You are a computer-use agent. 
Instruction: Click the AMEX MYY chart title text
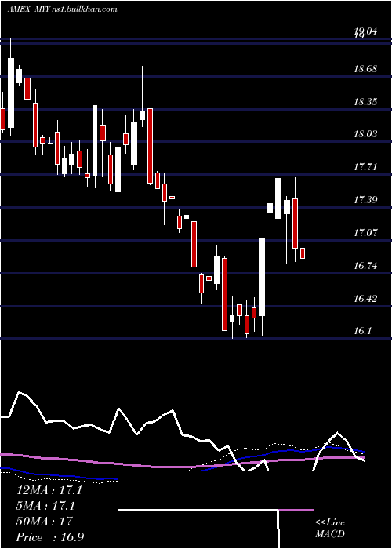point(62,9)
